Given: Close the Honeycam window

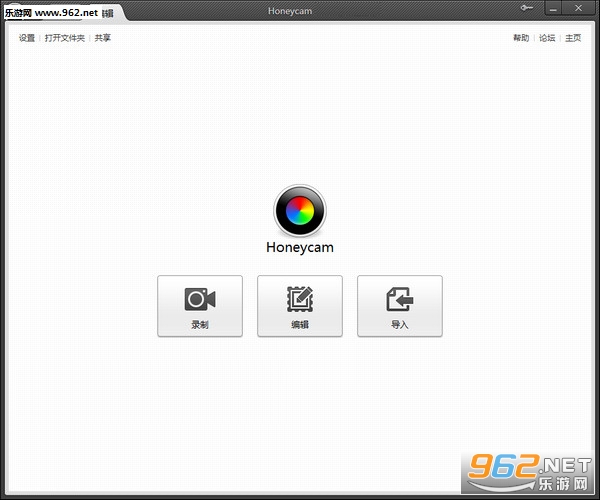Looking at the screenshot, I should (x=579, y=8).
